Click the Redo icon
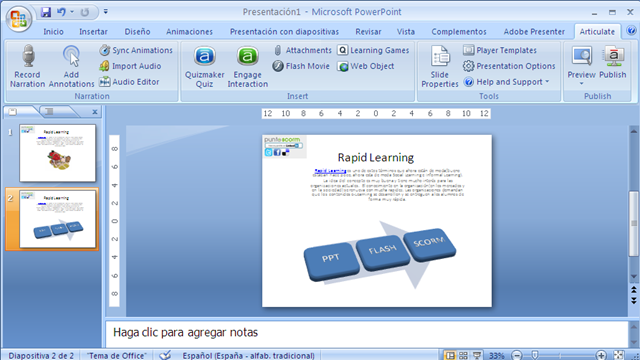 [x=84, y=12]
